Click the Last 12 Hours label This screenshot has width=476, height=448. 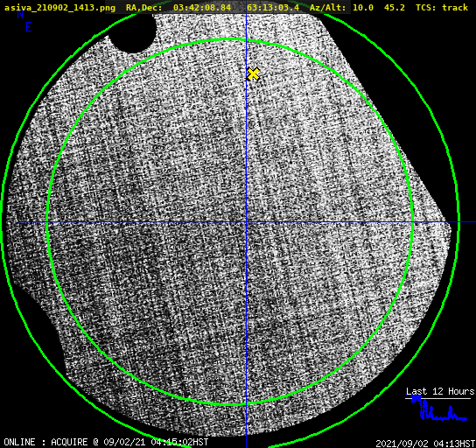[440, 391]
